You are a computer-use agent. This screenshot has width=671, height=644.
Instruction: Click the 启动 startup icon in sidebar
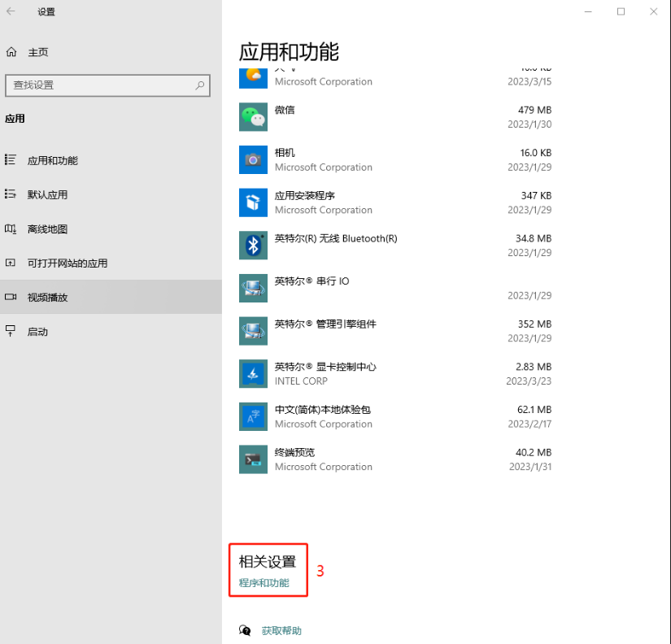click(x=11, y=331)
